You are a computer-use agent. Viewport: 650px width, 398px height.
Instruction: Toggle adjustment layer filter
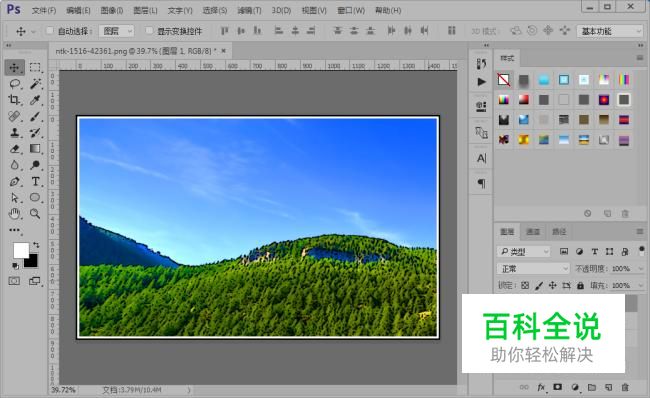point(580,252)
